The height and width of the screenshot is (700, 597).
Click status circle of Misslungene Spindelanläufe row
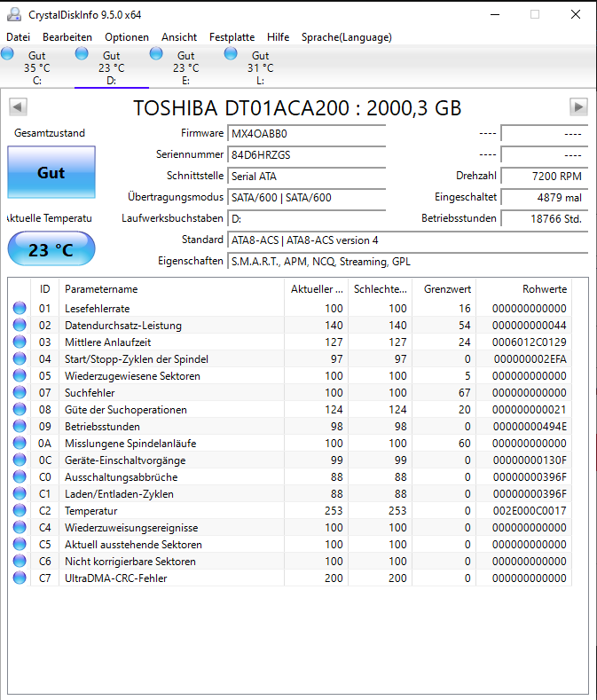[x=20, y=443]
